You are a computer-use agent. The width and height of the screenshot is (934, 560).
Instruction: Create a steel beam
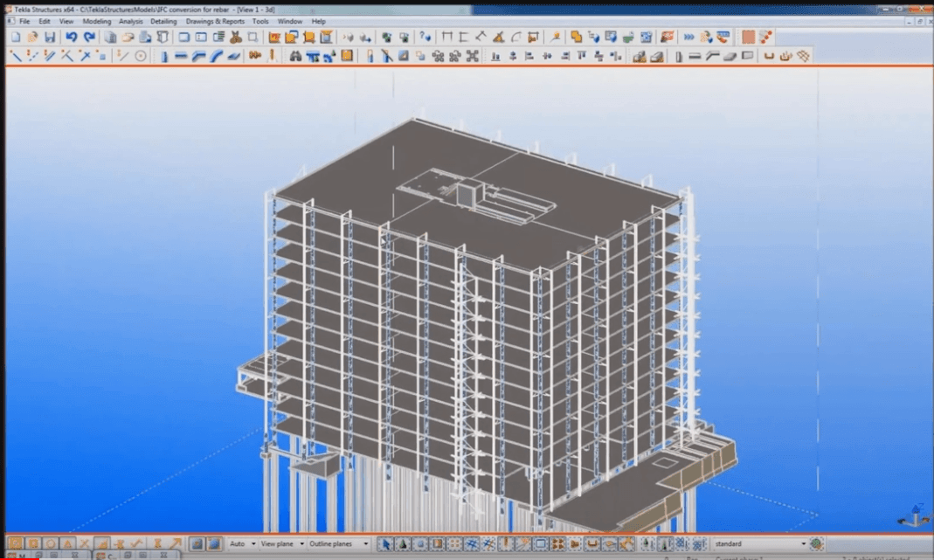(x=182, y=56)
